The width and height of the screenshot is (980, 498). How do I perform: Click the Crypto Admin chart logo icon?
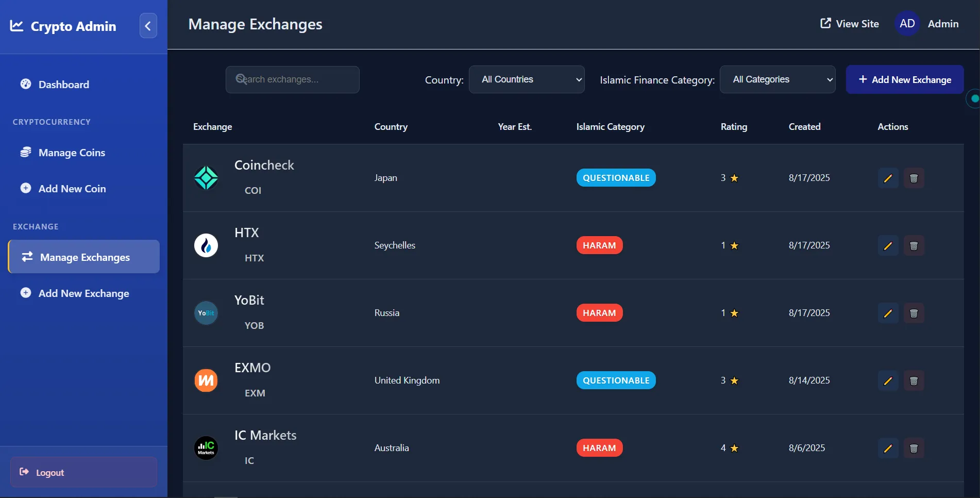pos(16,26)
